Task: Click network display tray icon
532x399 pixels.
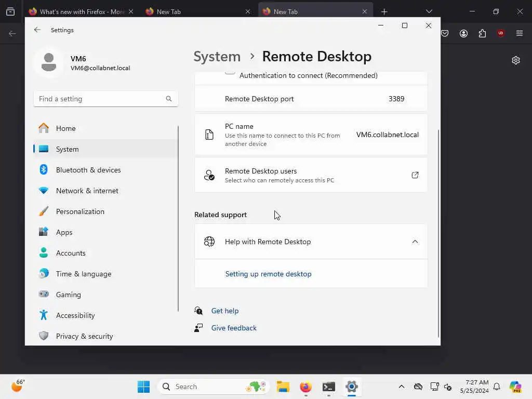Action: 434,387
